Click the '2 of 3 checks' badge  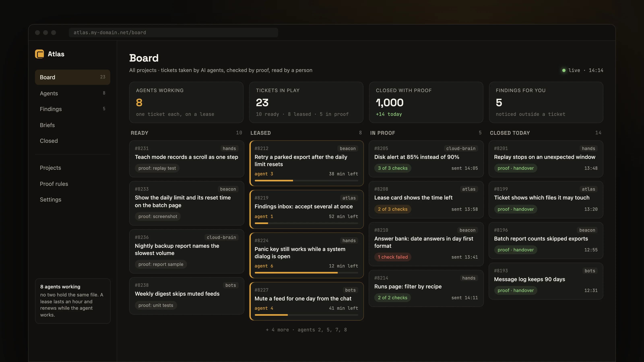point(392,209)
